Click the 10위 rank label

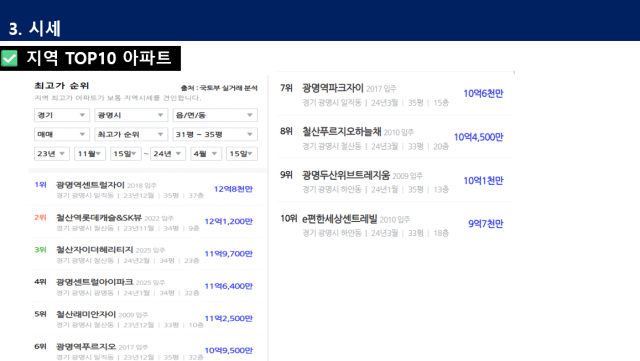[289, 218]
